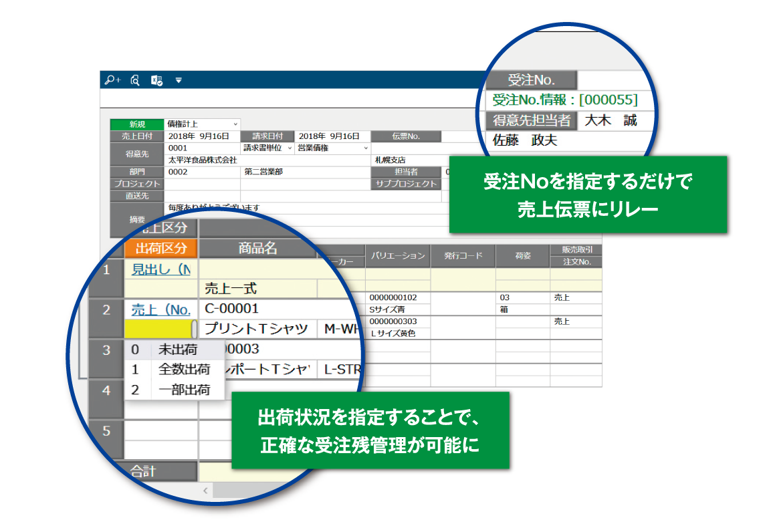Click the C-00001 product code cell

(279, 309)
